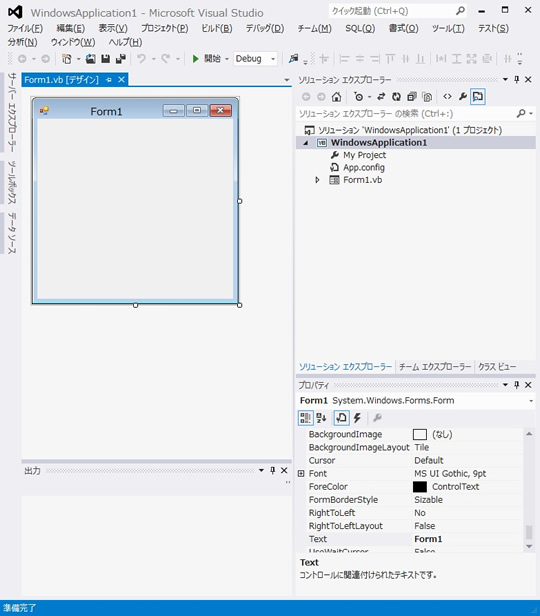Click the Show All Files icon
Image resolution: width=540 pixels, height=616 pixels.
pos(427,97)
